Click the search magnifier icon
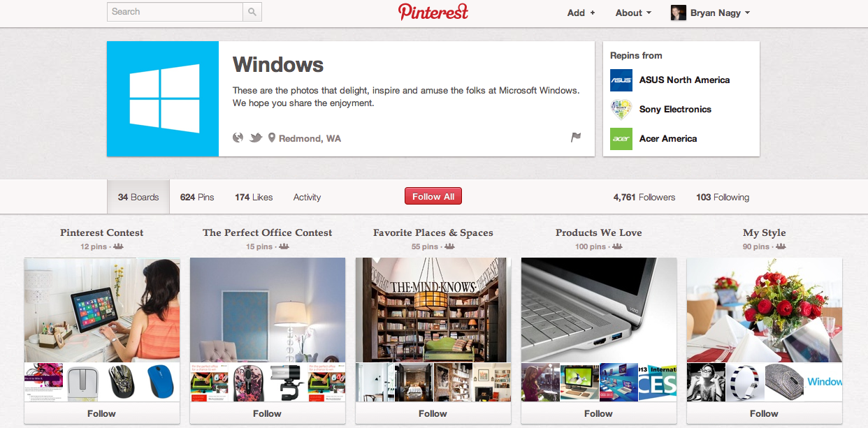The height and width of the screenshot is (428, 868). click(x=252, y=12)
